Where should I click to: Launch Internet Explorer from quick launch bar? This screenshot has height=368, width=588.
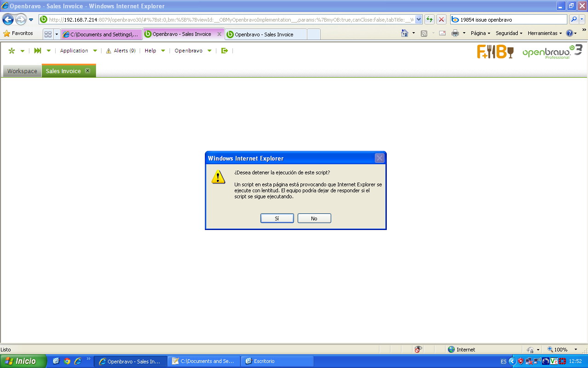click(x=78, y=361)
